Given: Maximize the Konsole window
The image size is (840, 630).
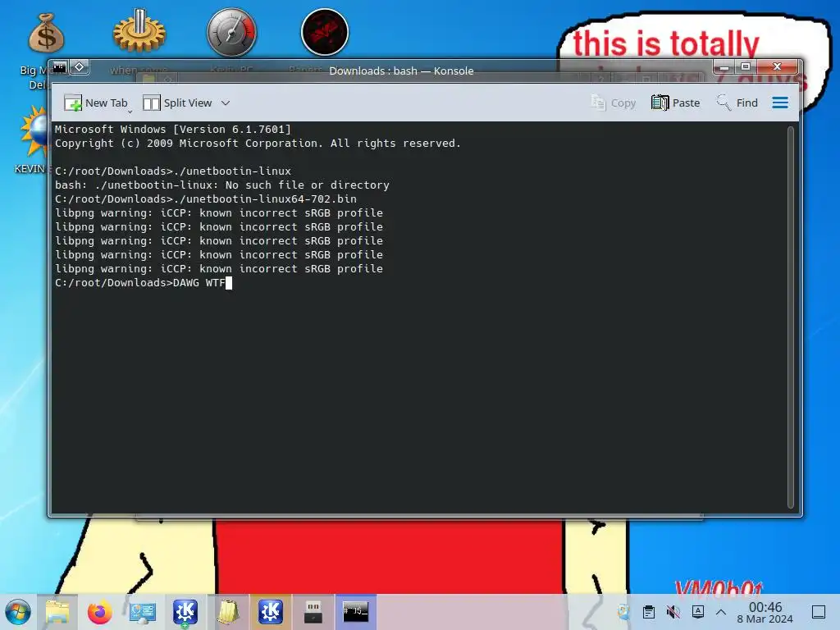Looking at the screenshot, I should (745, 67).
